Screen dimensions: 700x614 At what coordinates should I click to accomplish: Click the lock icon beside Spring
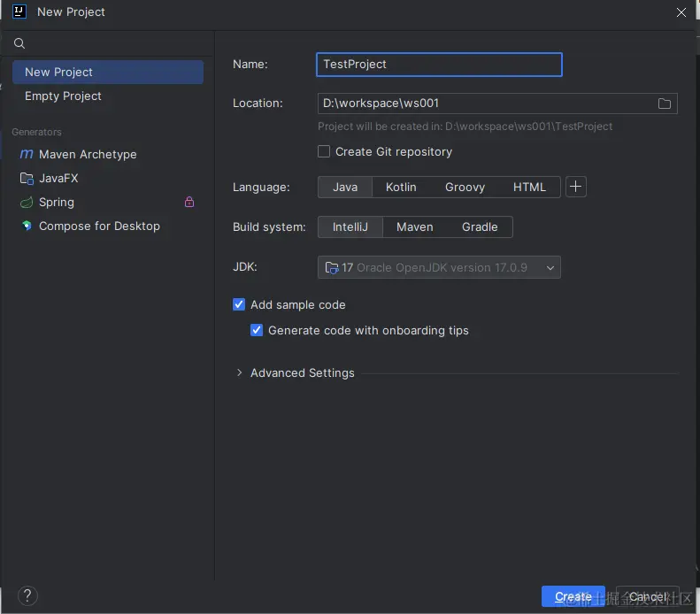pos(189,202)
